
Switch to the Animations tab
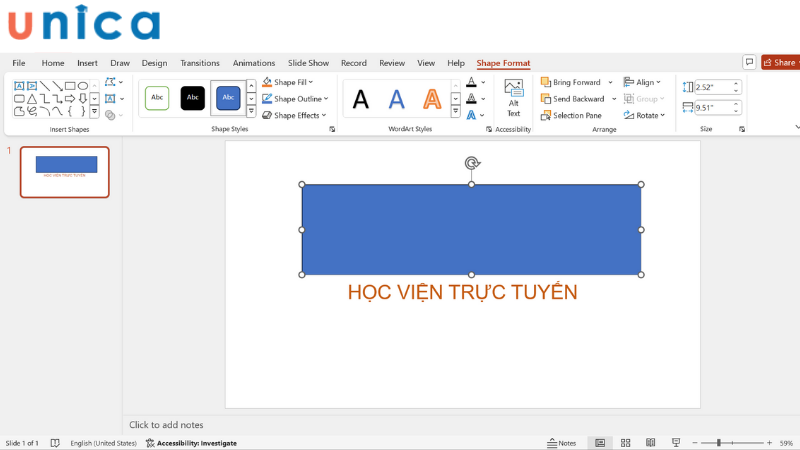(254, 63)
